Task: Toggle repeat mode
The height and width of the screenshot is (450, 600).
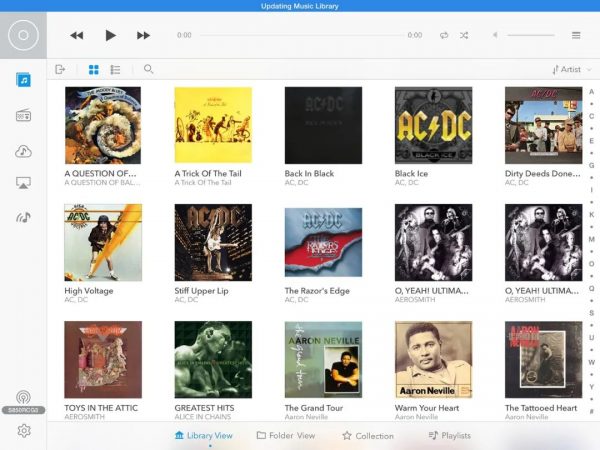Action: point(444,35)
